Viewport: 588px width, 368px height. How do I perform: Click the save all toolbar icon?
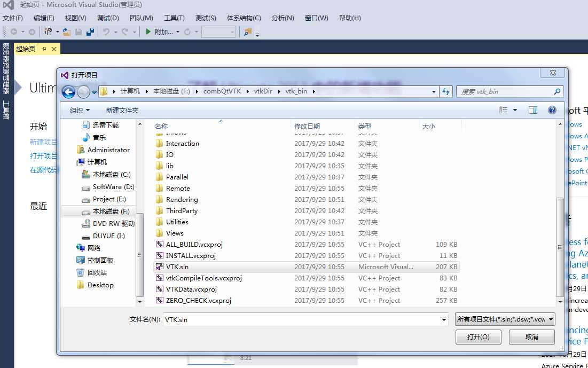coord(90,32)
